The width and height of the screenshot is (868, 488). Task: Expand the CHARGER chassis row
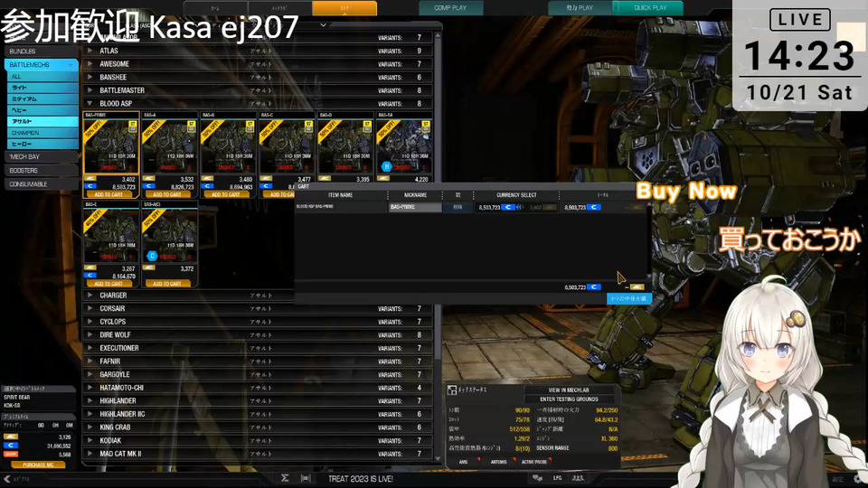point(90,296)
